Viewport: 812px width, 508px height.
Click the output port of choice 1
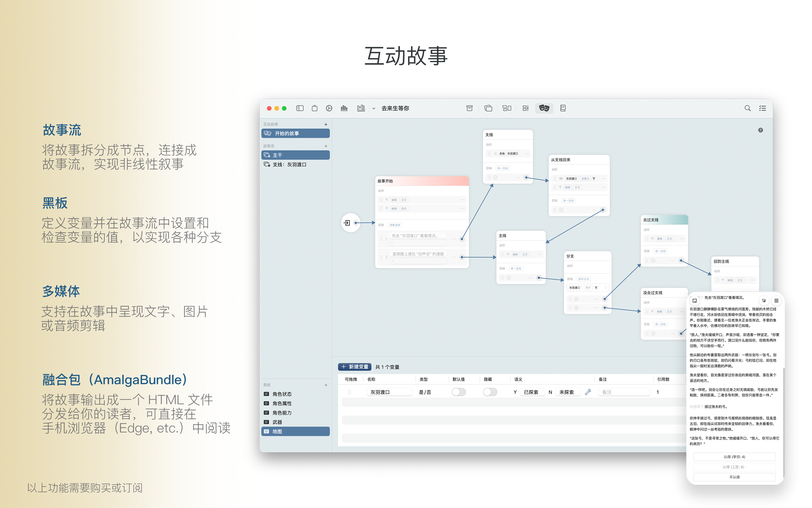pos(462,239)
